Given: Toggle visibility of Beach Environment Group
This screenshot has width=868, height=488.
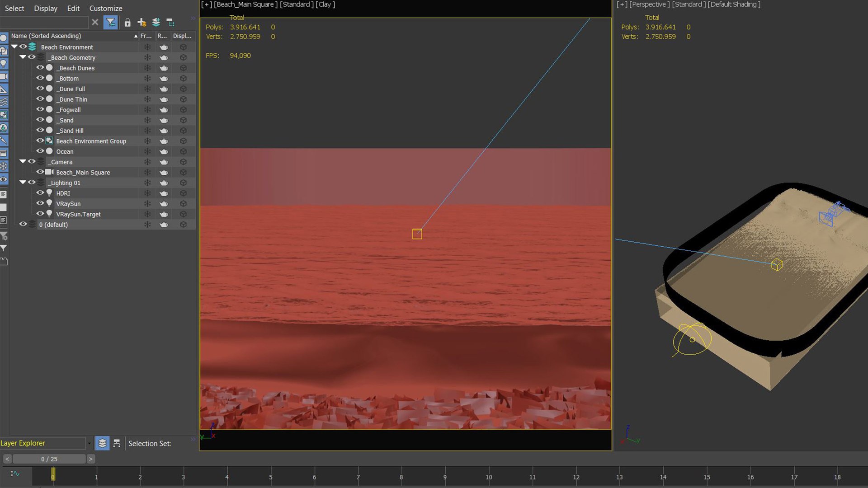Looking at the screenshot, I should [x=40, y=141].
